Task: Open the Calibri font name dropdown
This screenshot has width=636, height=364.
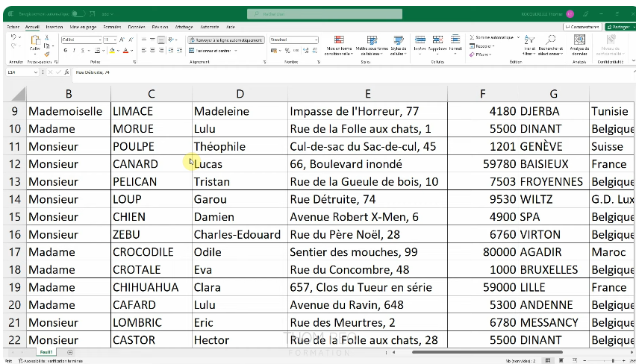Action: tap(99, 40)
